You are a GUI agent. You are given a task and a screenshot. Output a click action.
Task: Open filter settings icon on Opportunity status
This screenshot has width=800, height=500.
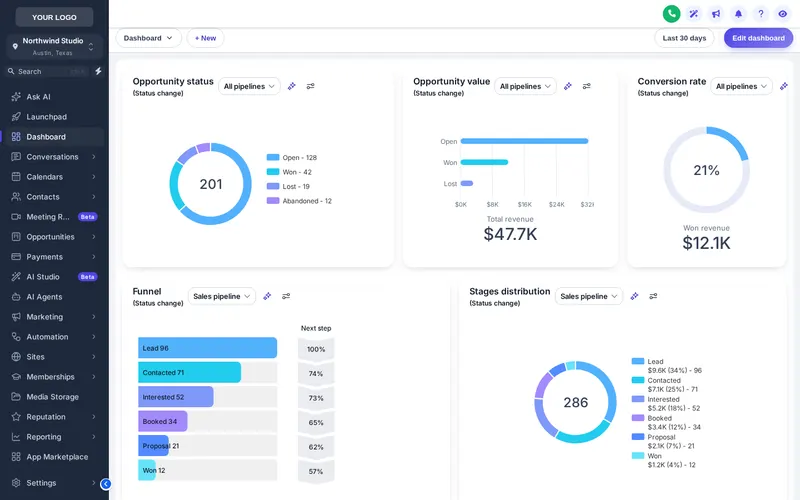[x=310, y=86]
